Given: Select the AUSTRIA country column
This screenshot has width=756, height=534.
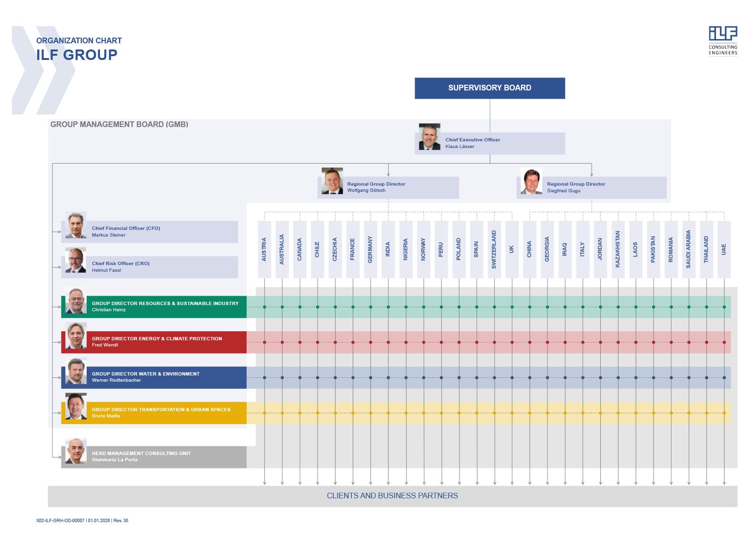Looking at the screenshot, I should point(264,249).
